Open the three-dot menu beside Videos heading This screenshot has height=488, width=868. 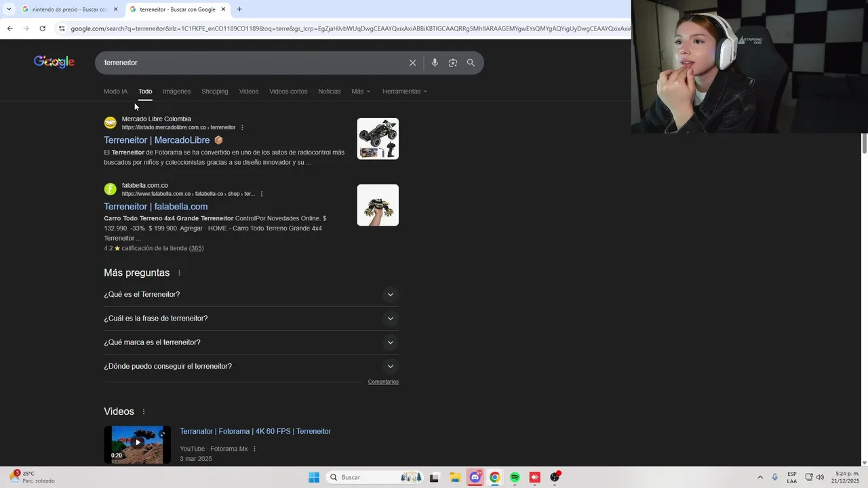(x=144, y=412)
